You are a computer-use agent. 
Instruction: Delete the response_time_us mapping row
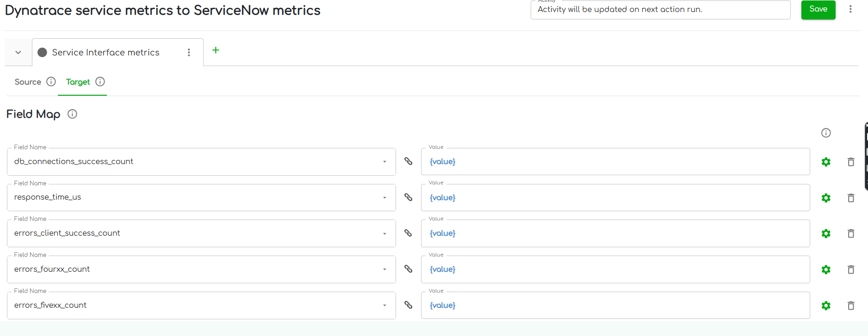[x=851, y=198]
